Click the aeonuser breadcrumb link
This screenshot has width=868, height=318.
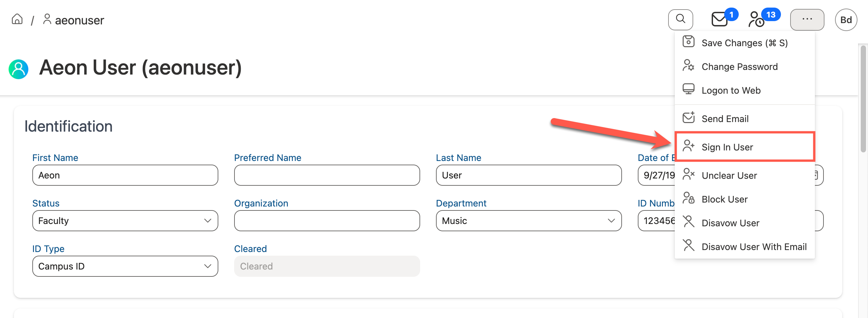pos(79,20)
